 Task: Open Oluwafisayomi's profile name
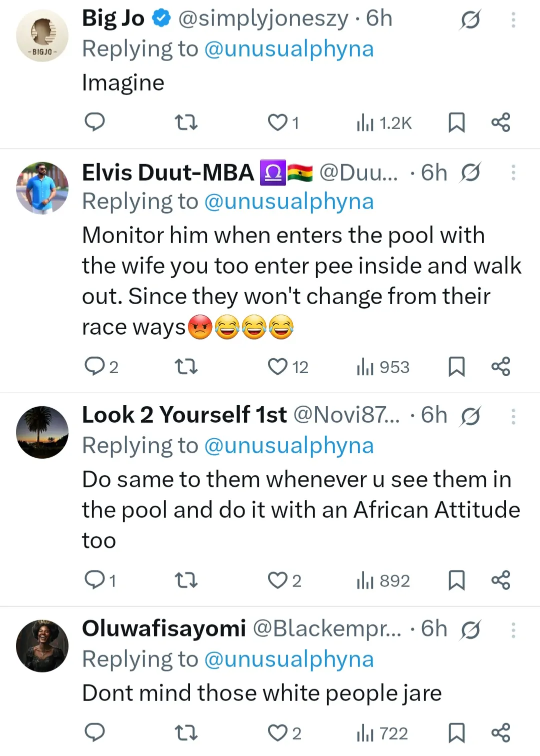(x=164, y=629)
